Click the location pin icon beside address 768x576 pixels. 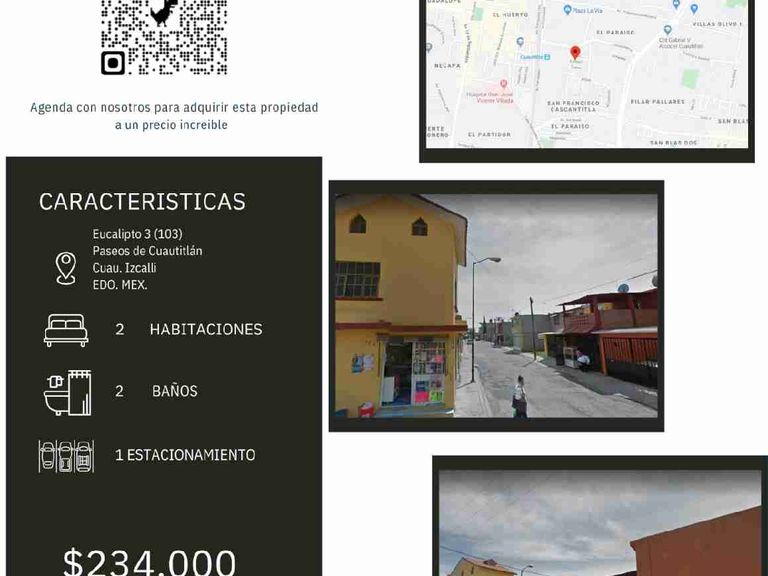pyautogui.click(x=66, y=268)
